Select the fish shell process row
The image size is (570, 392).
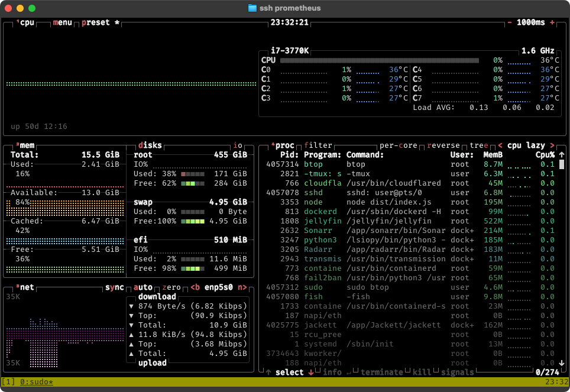click(x=410, y=297)
